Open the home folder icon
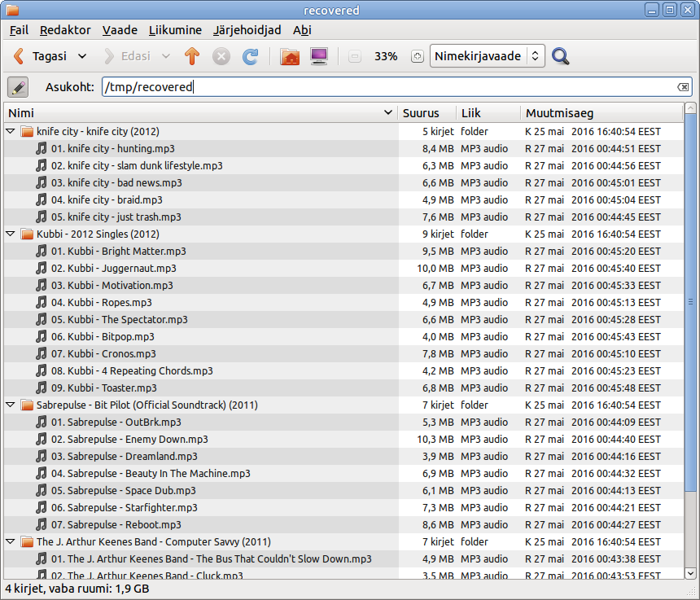Screen dimensions: 700x600 click(290, 56)
